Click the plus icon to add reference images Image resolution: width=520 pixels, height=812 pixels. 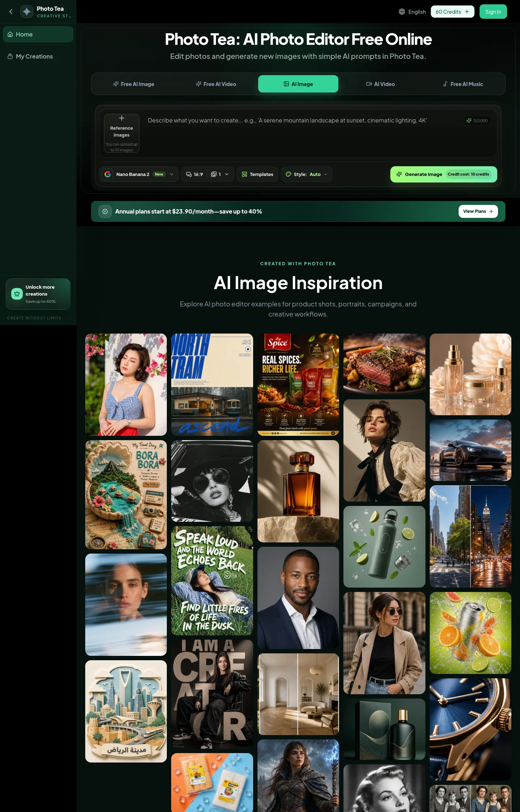click(122, 118)
